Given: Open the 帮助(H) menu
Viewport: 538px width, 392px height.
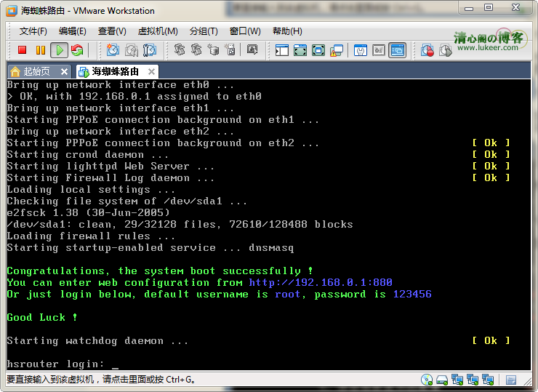Looking at the screenshot, I should tap(287, 31).
